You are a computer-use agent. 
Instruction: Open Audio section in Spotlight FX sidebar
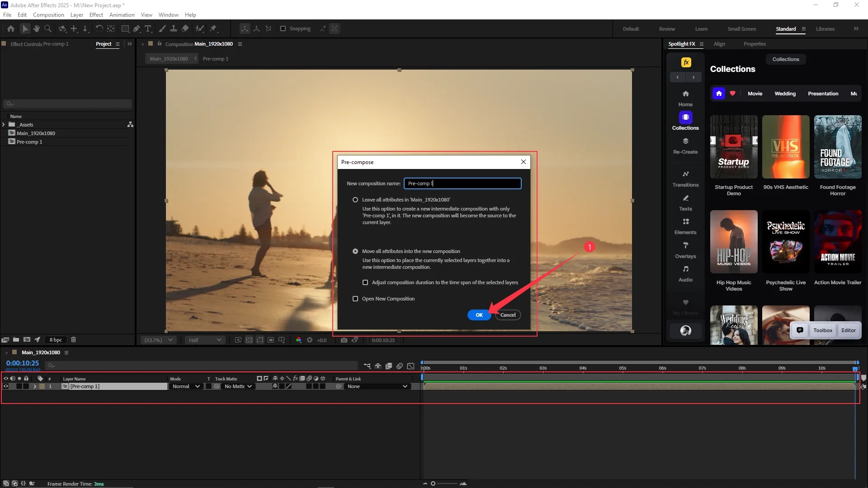685,274
